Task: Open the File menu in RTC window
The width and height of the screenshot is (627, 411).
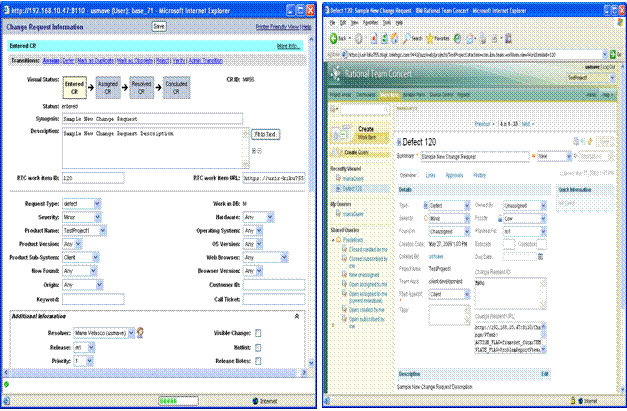Action: tap(332, 23)
